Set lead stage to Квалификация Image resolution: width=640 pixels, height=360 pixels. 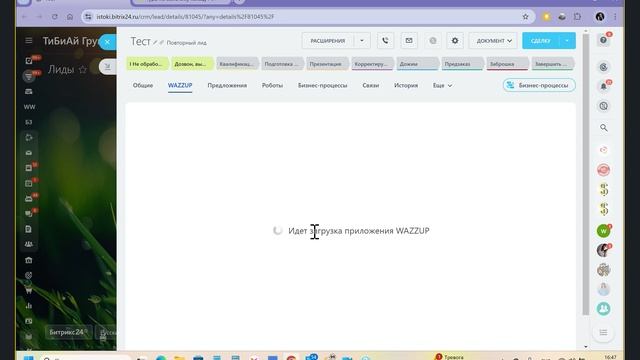(237, 64)
